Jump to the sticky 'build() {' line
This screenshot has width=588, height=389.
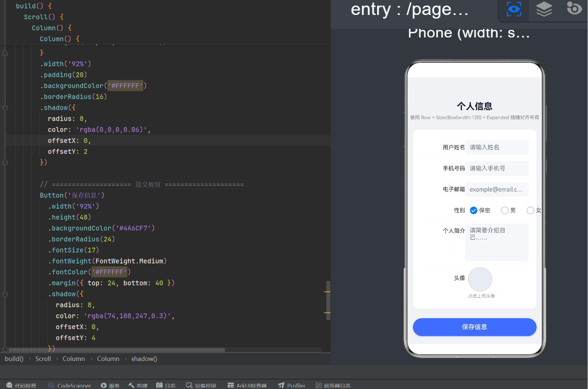tap(34, 6)
